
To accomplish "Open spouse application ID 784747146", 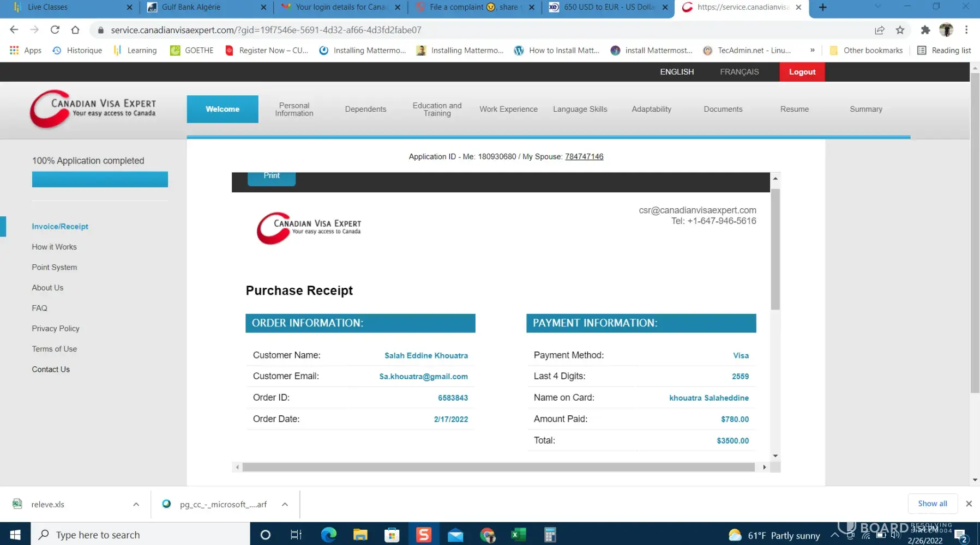I will point(584,156).
